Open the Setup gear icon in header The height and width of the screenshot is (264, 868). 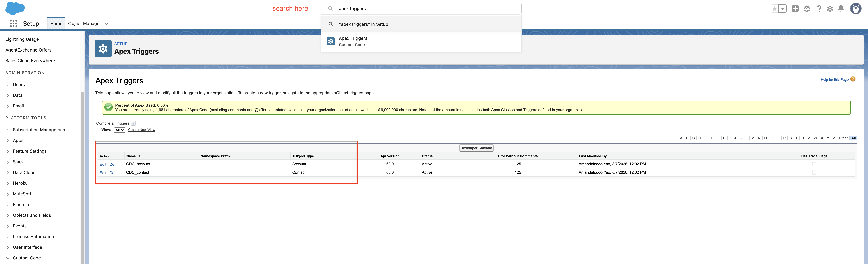(830, 9)
